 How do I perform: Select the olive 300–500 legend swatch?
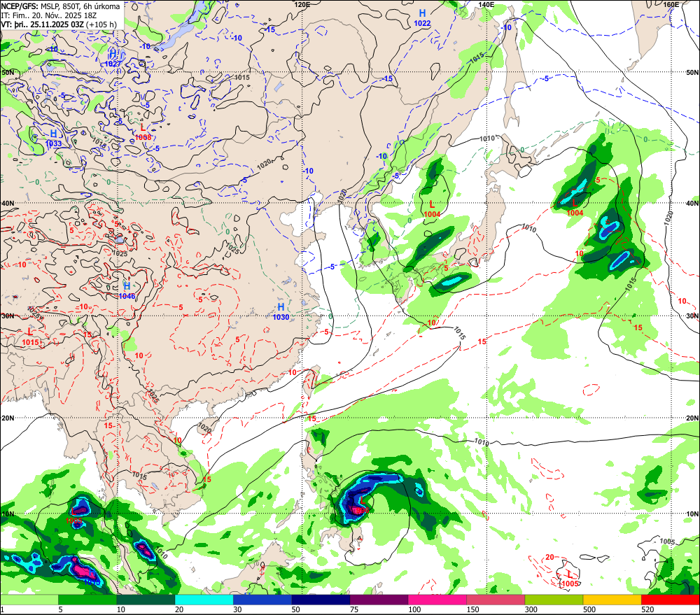[554, 600]
